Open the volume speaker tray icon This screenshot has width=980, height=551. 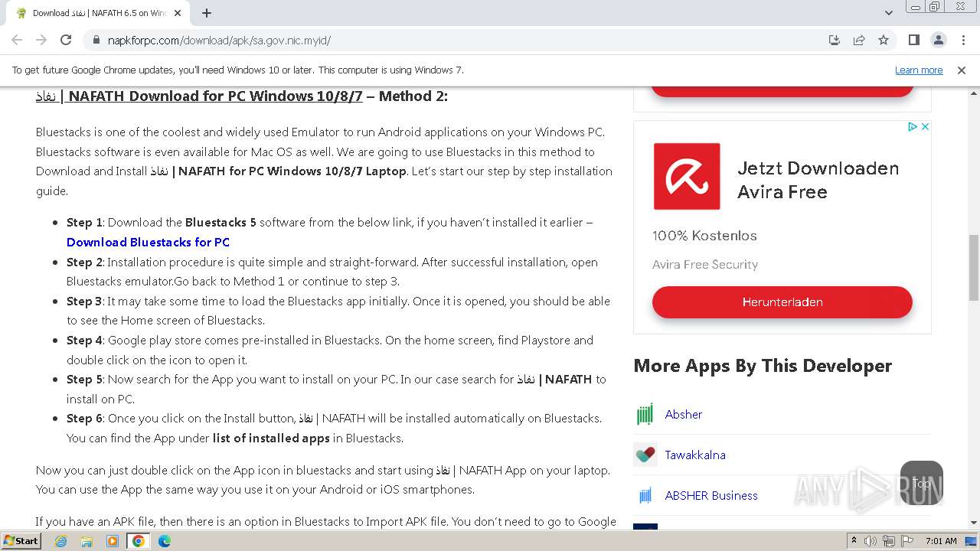871,541
